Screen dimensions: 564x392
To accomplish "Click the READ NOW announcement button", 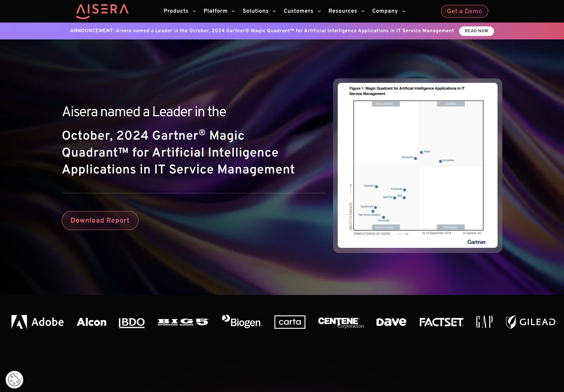I will pos(476,31).
